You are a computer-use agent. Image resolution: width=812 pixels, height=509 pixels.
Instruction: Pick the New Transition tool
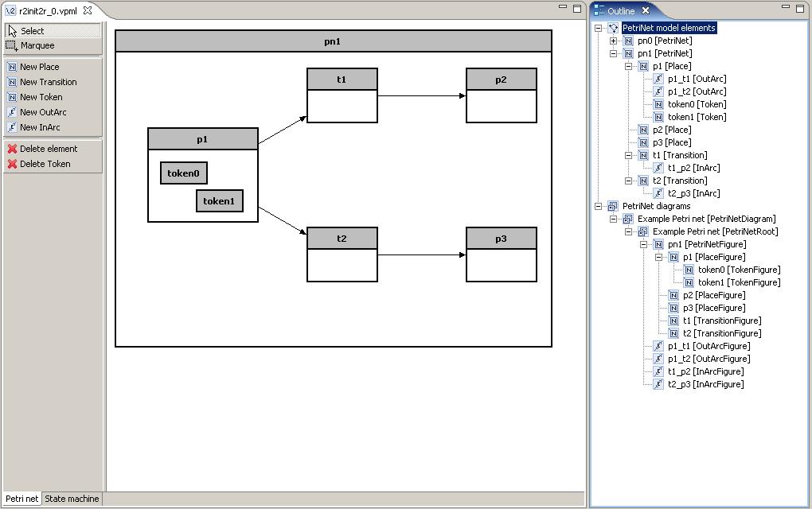click(53, 82)
